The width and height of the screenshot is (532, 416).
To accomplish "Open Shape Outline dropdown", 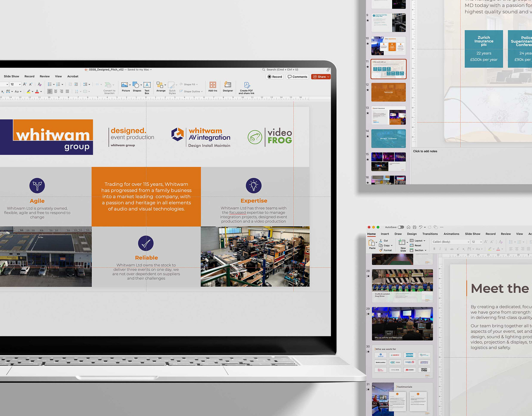I will click(191, 92).
